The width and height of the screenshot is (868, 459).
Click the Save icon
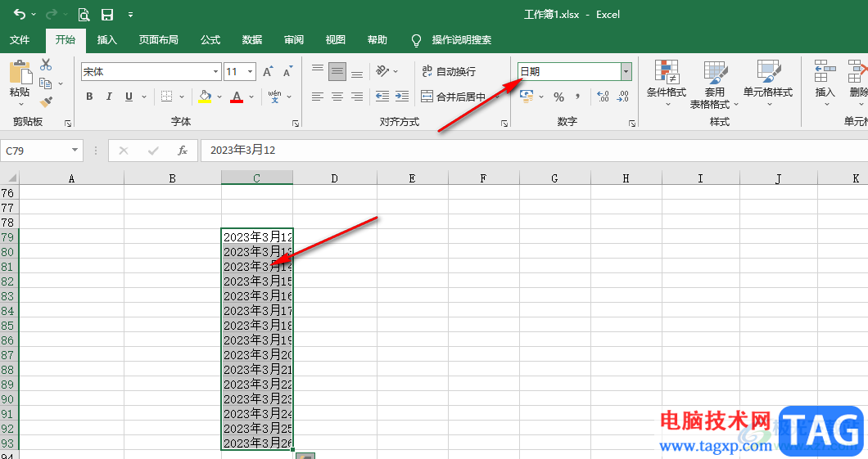[x=107, y=15]
